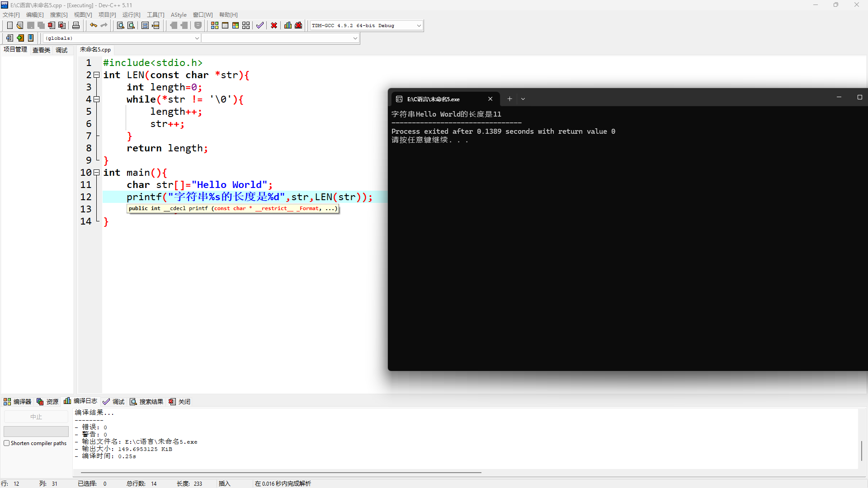Image resolution: width=868 pixels, height=488 pixels.
Task: Open the TDM-GCC compiler set dropdown
Action: [x=419, y=26]
